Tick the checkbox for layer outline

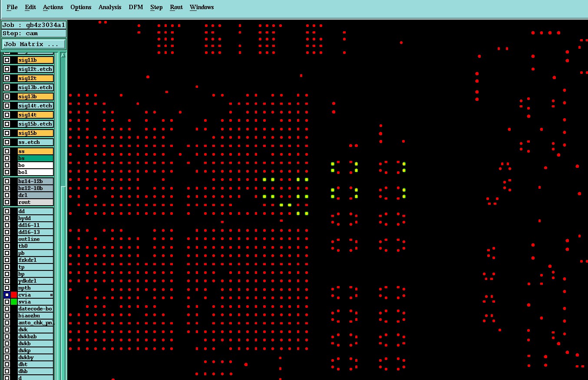7,239
